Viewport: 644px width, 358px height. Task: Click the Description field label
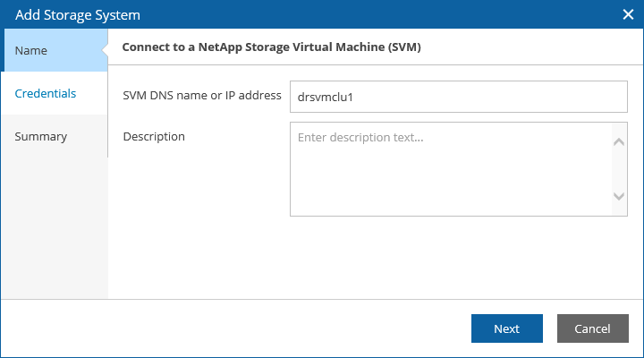[153, 136]
